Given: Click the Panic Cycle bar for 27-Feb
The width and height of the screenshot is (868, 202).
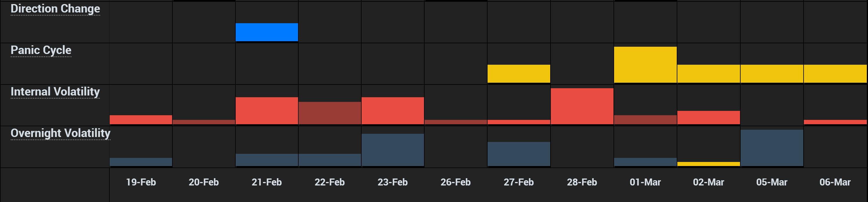Looking at the screenshot, I should click(x=519, y=73).
